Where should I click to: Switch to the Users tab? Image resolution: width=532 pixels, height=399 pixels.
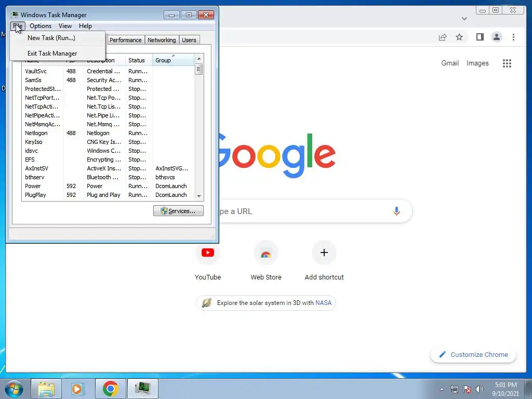(189, 40)
